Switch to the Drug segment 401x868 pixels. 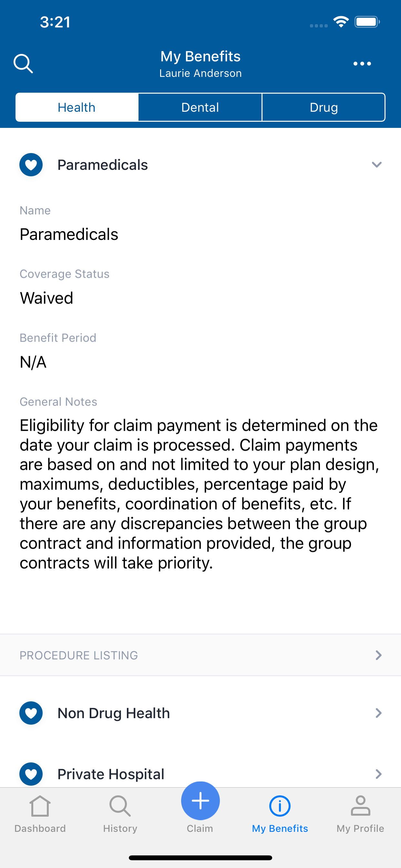coord(324,107)
